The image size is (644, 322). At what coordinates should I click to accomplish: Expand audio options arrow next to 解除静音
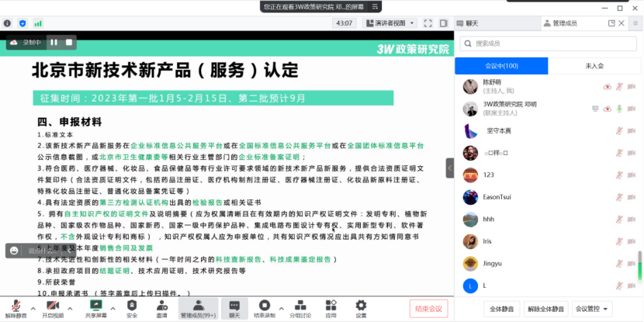click(x=33, y=309)
